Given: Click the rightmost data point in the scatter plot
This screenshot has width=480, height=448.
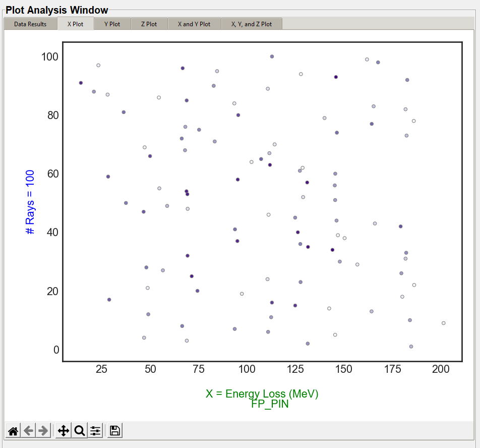Looking at the screenshot, I should click(444, 323).
